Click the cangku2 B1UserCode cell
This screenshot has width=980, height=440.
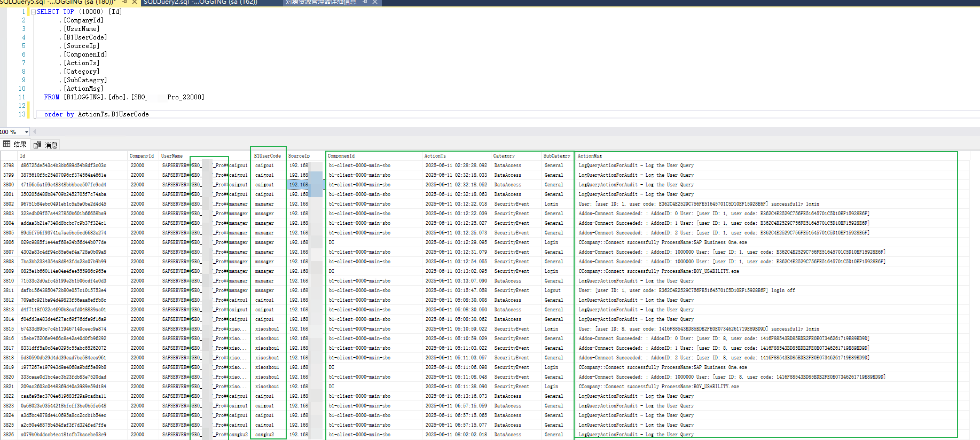click(x=268, y=435)
